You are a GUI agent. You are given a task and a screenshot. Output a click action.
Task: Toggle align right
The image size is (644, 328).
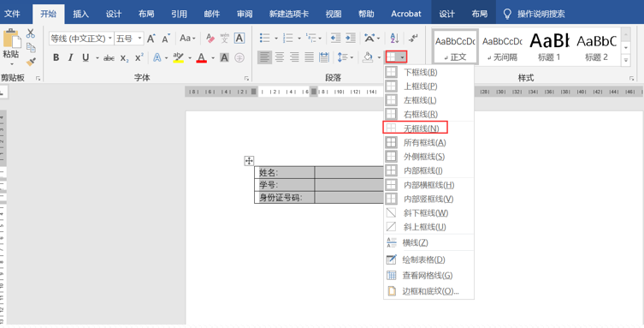point(294,57)
